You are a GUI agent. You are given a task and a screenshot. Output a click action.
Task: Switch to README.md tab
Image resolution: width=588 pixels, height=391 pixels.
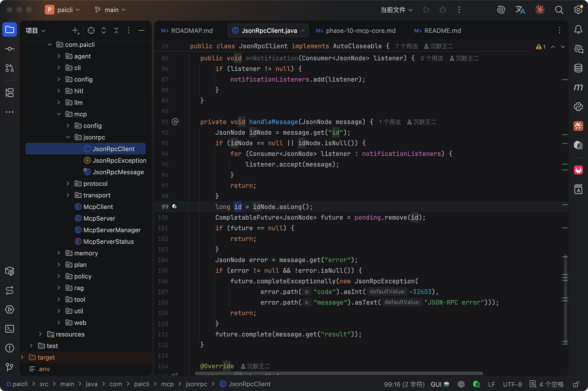[x=438, y=30]
